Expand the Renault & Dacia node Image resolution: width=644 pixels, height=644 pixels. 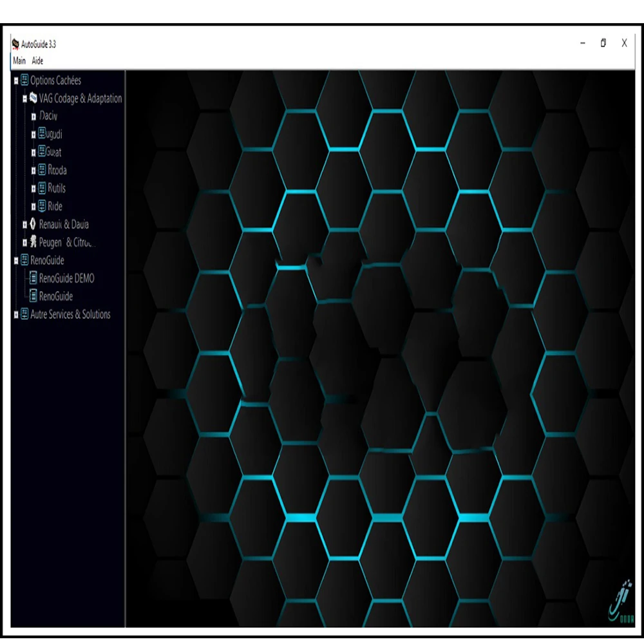click(24, 225)
